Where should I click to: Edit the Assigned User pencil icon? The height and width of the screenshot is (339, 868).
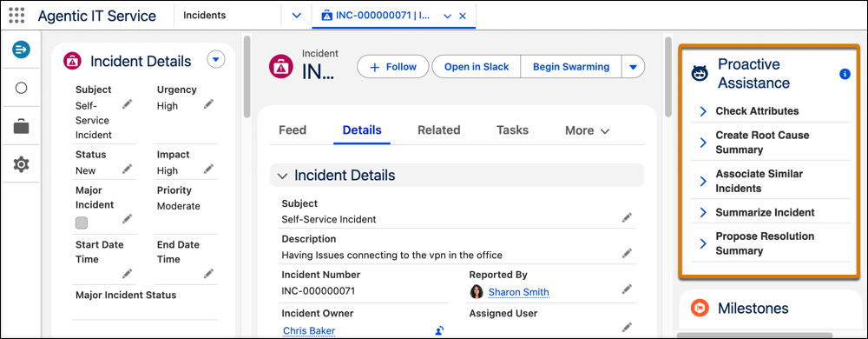pos(627,327)
